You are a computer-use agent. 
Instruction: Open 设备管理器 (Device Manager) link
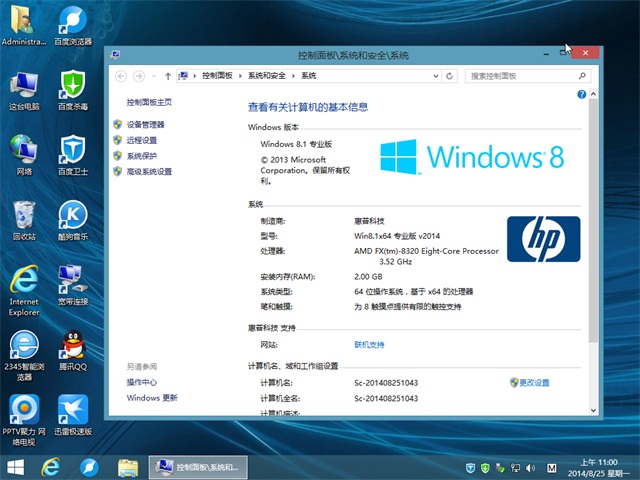[x=145, y=124]
